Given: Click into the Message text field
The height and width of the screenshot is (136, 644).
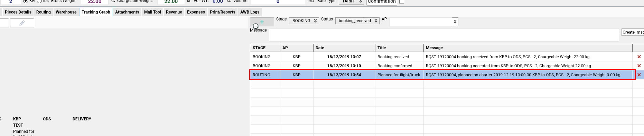Looking at the screenshot, I should tap(444, 35).
